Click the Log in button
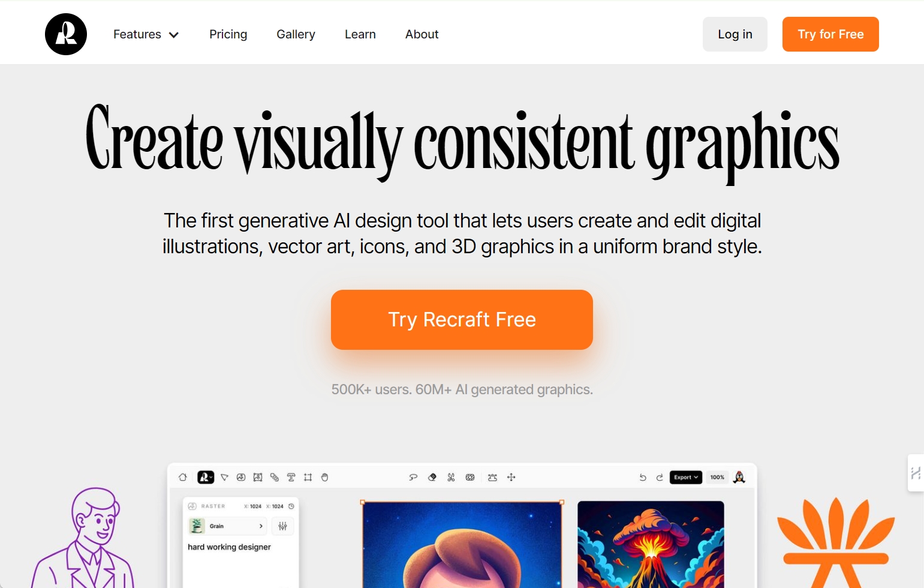The height and width of the screenshot is (588, 924). tap(735, 34)
